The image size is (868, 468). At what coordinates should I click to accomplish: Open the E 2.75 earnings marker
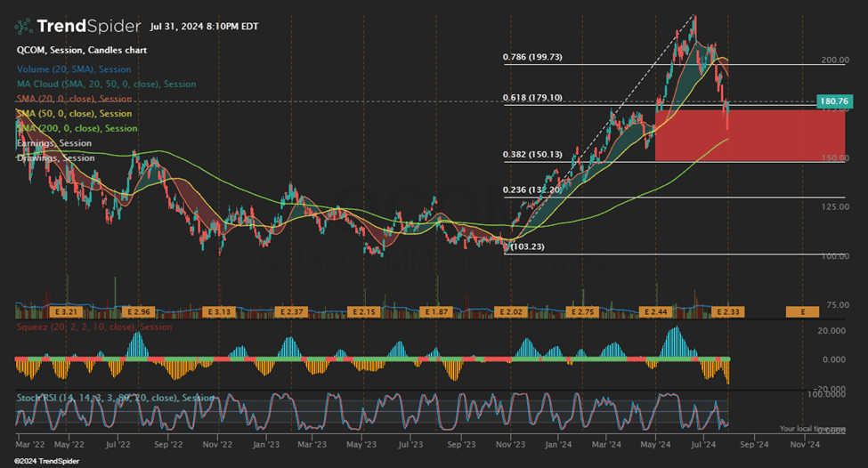pyautogui.click(x=580, y=312)
